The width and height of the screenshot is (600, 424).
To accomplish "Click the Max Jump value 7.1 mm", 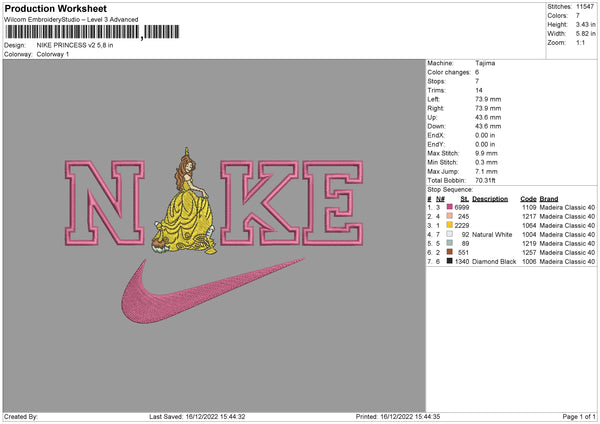I will point(486,171).
